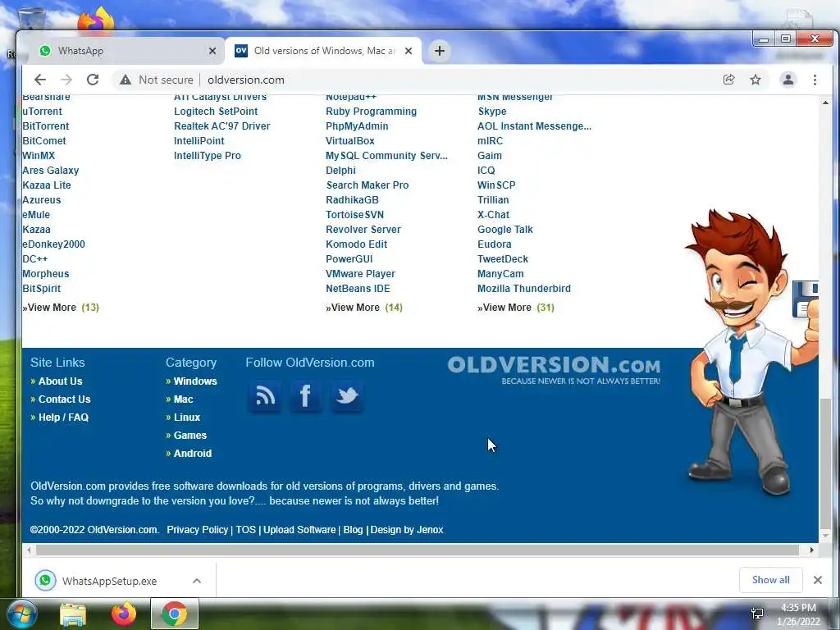Viewport: 840px width, 630px height.
Task: Close the Old versions tab
Action: click(409, 51)
